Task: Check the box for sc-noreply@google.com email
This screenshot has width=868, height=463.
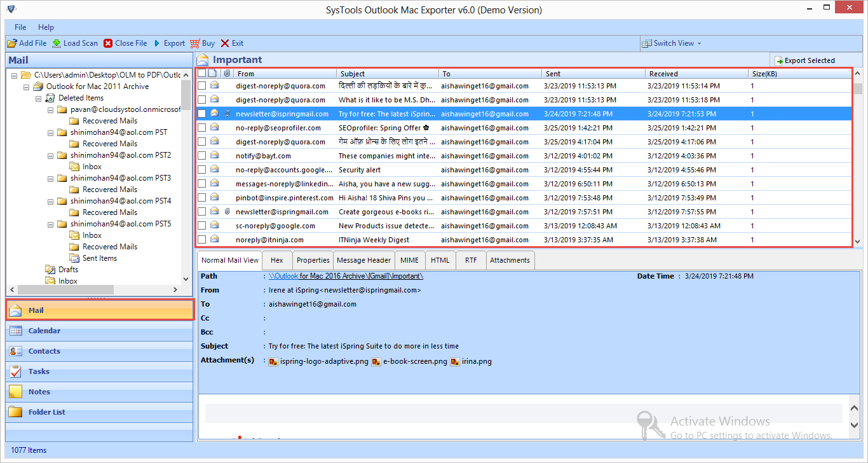Action: click(x=201, y=226)
